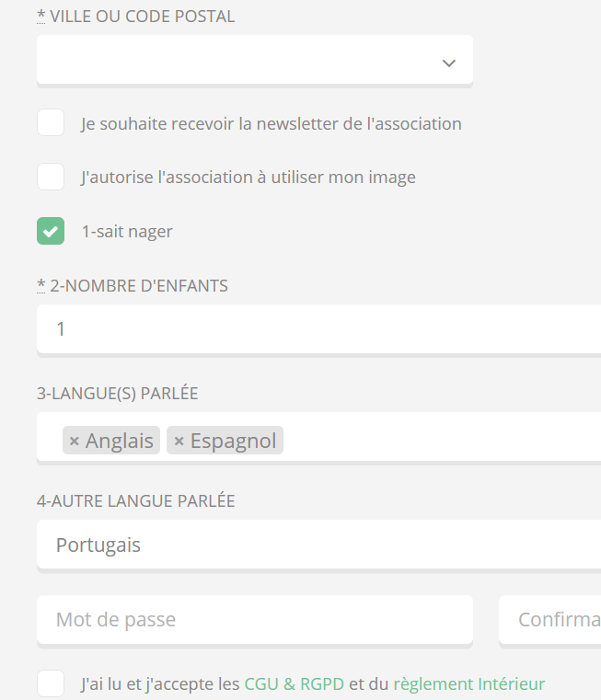Screen dimensions: 601x700
Task: Click the newsletter label text
Action: pos(271,123)
